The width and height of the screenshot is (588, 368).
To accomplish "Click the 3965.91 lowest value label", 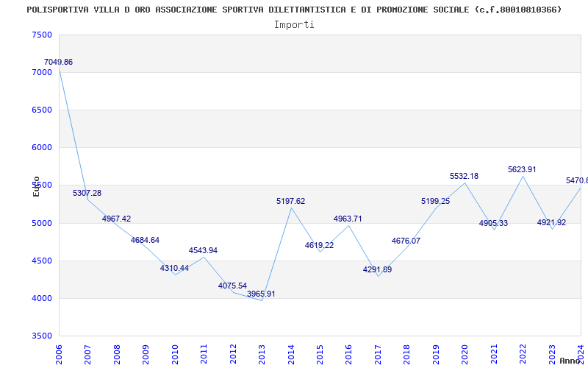I will pyautogui.click(x=261, y=294).
